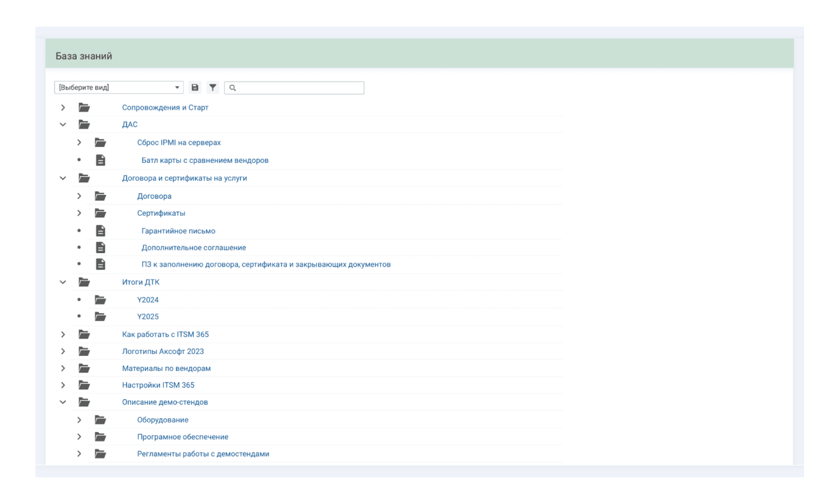This screenshot has width=839, height=504.
Task: Select Регламенты работы с демостендами item
Action: click(203, 454)
